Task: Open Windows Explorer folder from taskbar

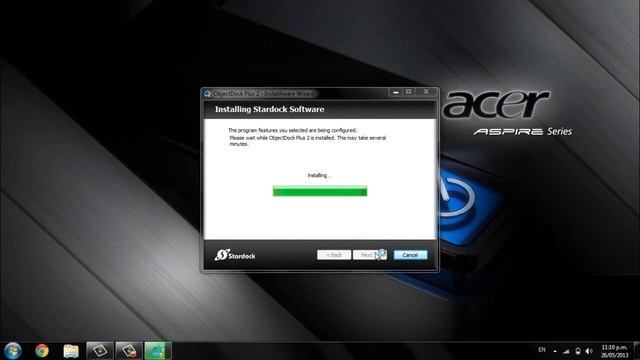Action: [x=71, y=351]
